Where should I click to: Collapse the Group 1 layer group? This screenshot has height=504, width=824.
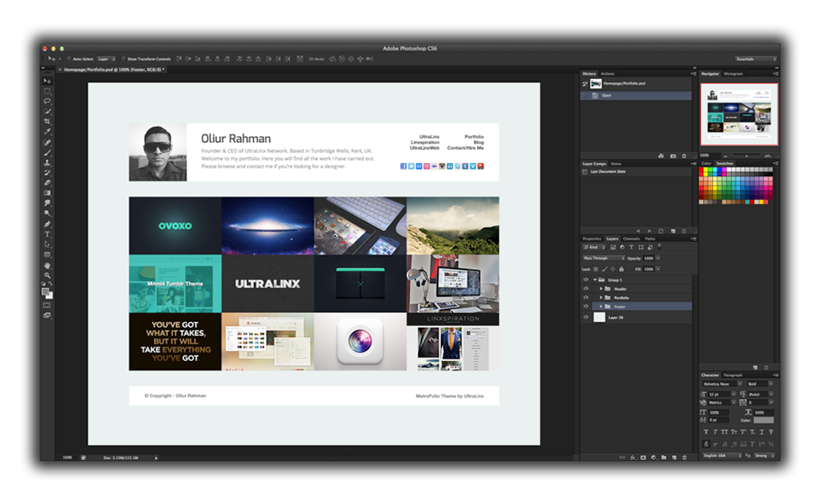click(595, 280)
